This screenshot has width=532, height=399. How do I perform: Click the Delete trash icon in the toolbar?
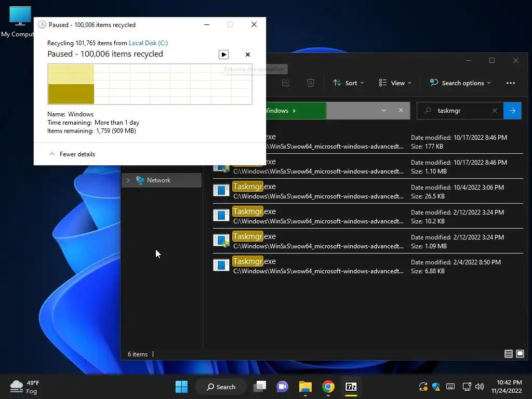click(311, 83)
